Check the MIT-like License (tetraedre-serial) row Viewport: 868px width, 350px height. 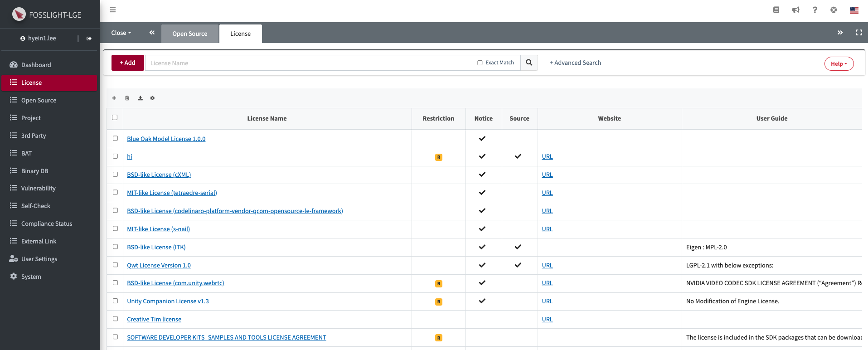pyautogui.click(x=115, y=192)
